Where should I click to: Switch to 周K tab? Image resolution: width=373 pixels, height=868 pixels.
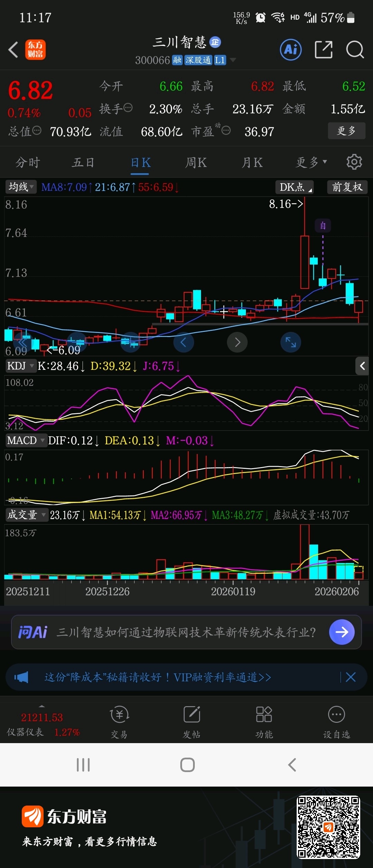pyautogui.click(x=196, y=162)
